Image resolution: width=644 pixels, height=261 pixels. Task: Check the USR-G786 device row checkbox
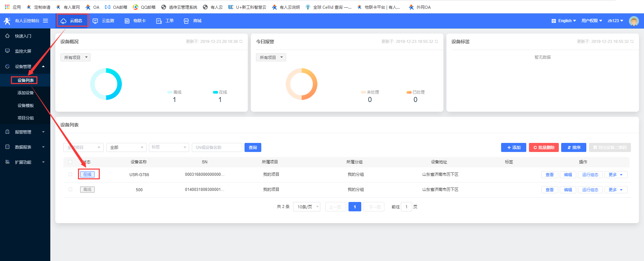pos(70,174)
